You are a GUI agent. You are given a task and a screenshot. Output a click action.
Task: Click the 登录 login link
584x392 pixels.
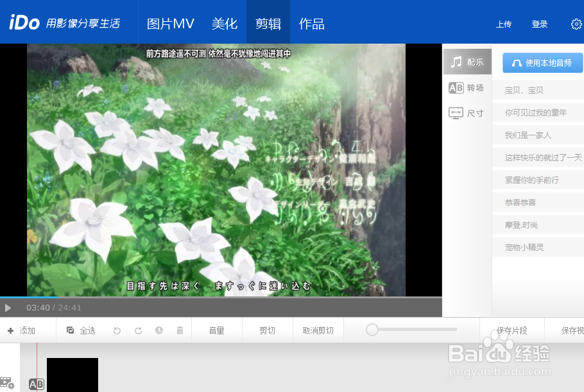click(x=539, y=24)
